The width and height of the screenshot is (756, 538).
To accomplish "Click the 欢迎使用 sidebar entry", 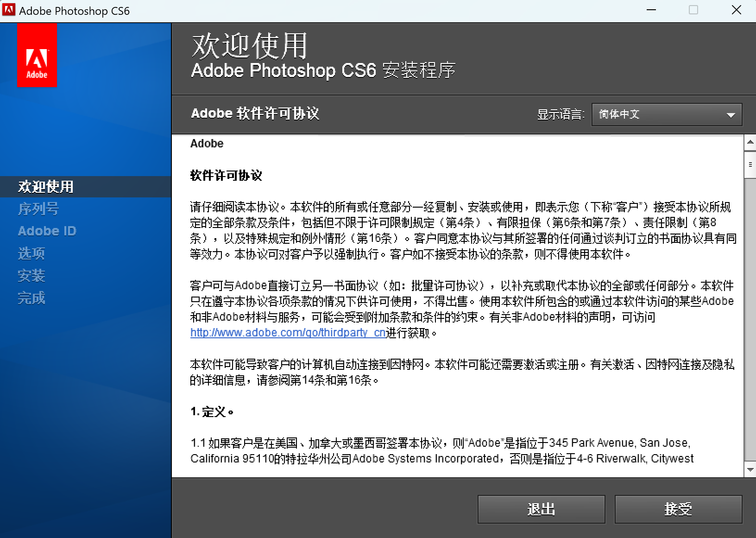I will [x=45, y=187].
